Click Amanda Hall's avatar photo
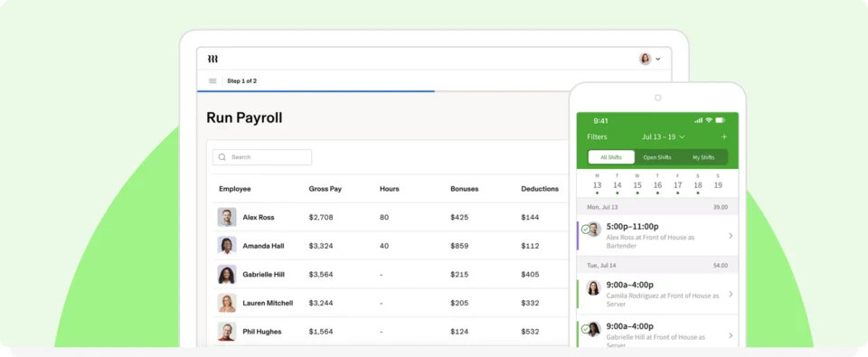This screenshot has height=357, width=868. [227, 246]
